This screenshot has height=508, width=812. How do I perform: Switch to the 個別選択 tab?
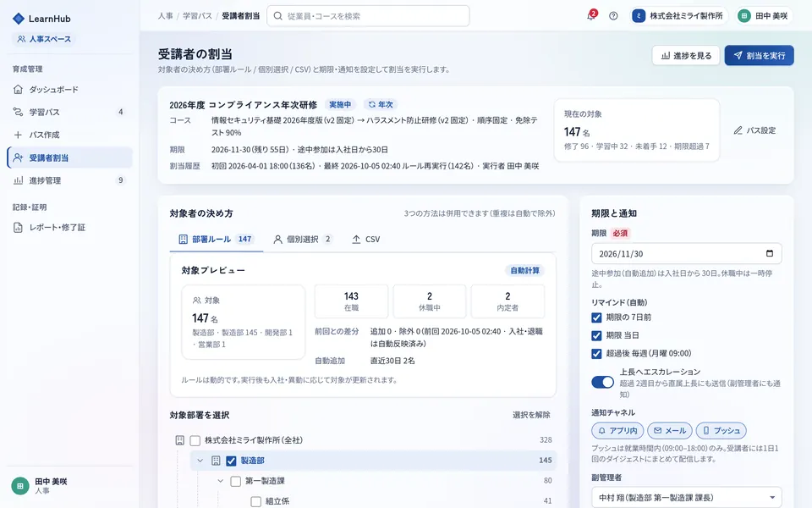click(x=303, y=239)
